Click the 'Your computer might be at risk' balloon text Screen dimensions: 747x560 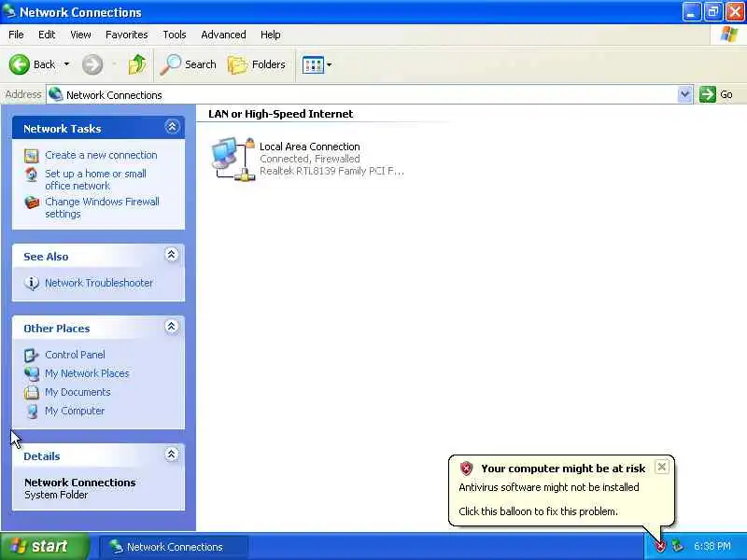pos(563,469)
